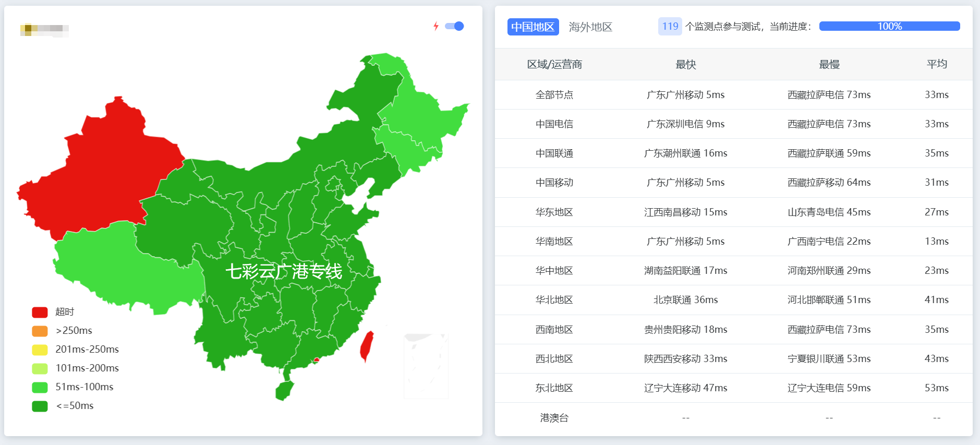
Task: Click the South China Sea inset map
Action: click(426, 366)
